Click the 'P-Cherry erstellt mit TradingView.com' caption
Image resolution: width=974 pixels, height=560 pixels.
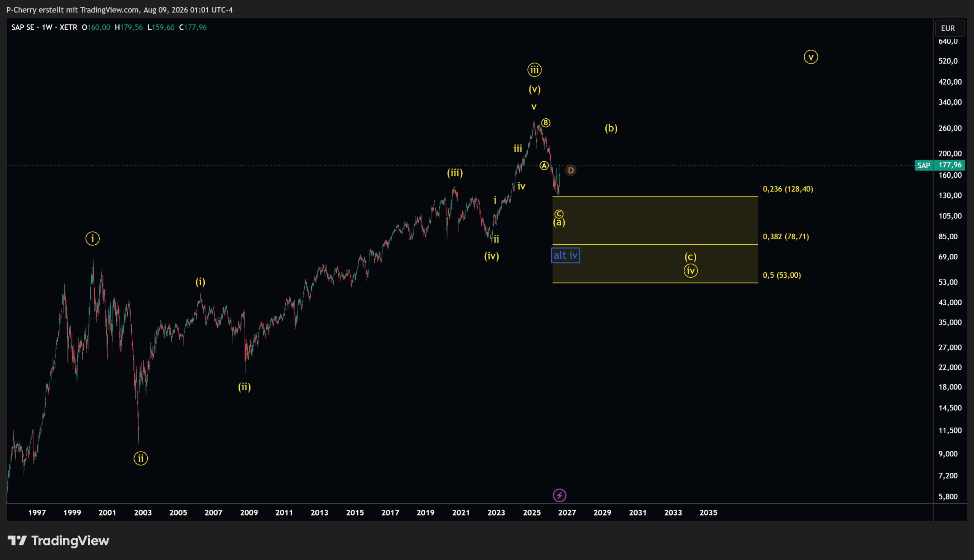pos(73,10)
